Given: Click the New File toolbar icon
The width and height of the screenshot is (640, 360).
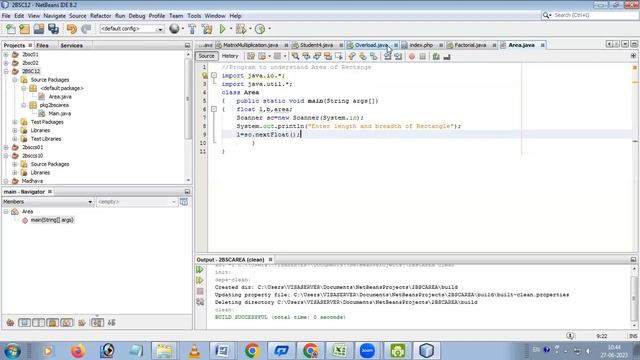Looking at the screenshot, I should [x=11, y=29].
